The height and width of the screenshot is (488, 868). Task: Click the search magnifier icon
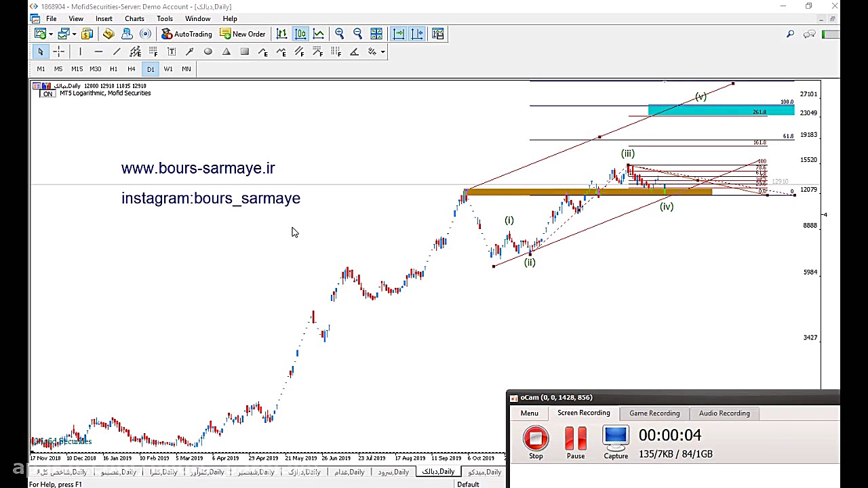790,34
